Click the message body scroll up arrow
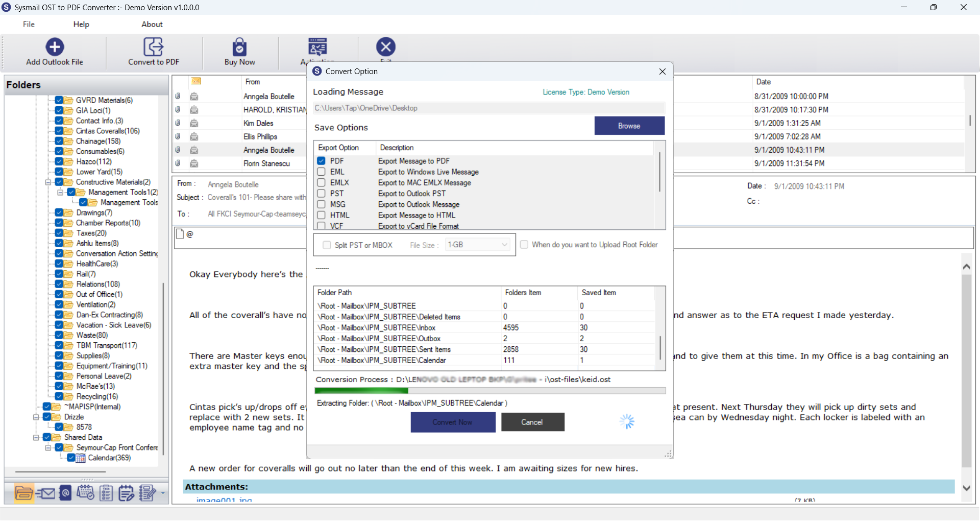Screen dimensions: 980x521 (x=966, y=266)
